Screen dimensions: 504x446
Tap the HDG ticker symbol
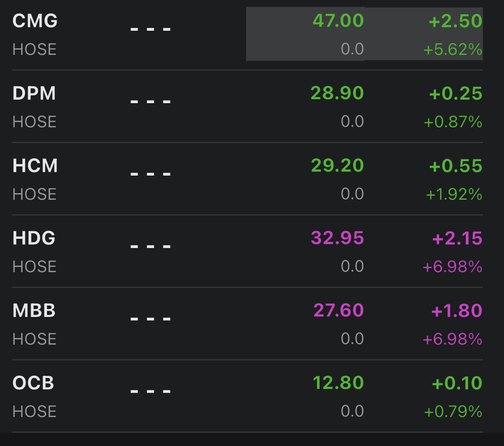point(34,238)
